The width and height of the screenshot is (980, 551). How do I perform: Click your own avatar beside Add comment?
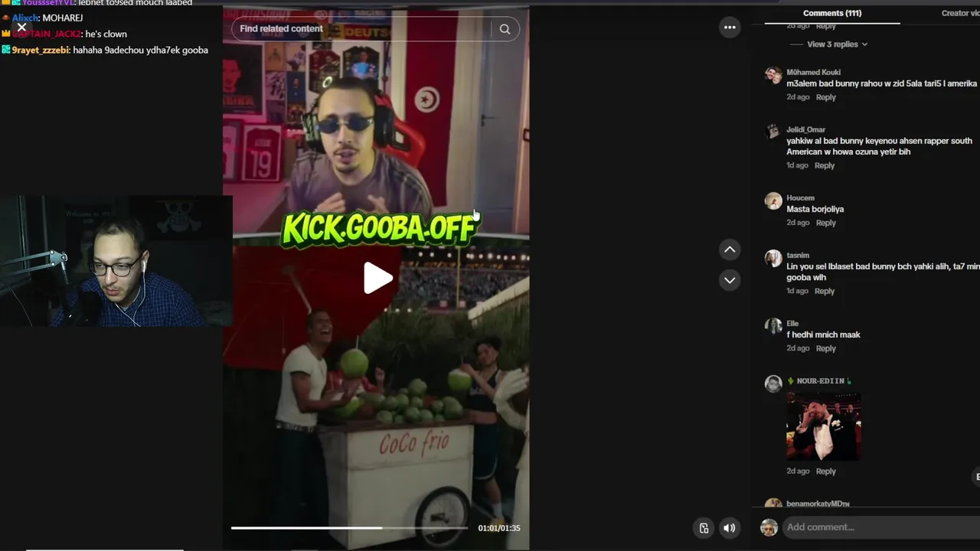pos(769,527)
